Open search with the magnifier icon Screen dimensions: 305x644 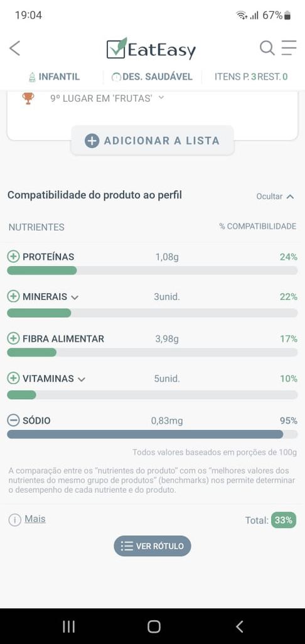coord(267,48)
